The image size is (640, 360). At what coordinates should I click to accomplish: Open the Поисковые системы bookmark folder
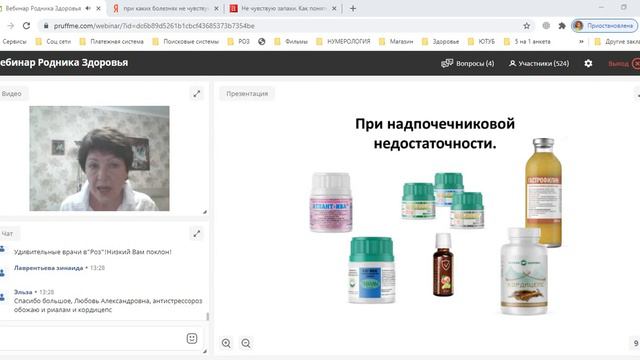[x=186, y=42]
